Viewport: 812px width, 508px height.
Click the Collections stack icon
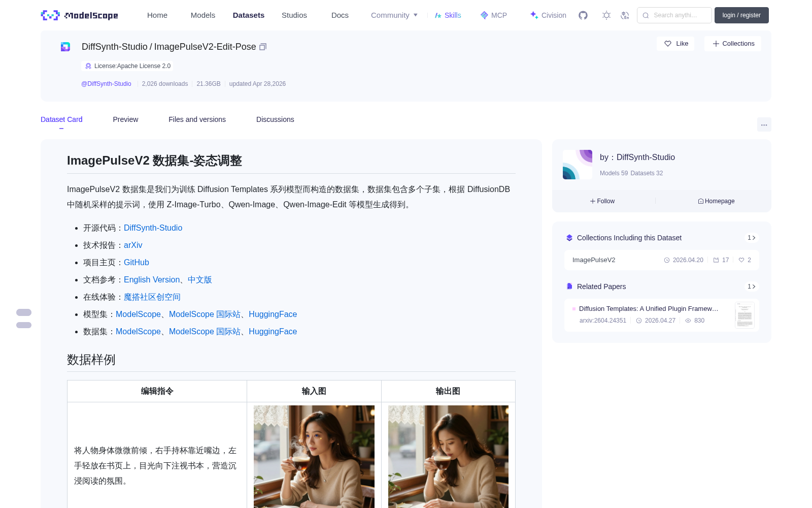click(569, 238)
